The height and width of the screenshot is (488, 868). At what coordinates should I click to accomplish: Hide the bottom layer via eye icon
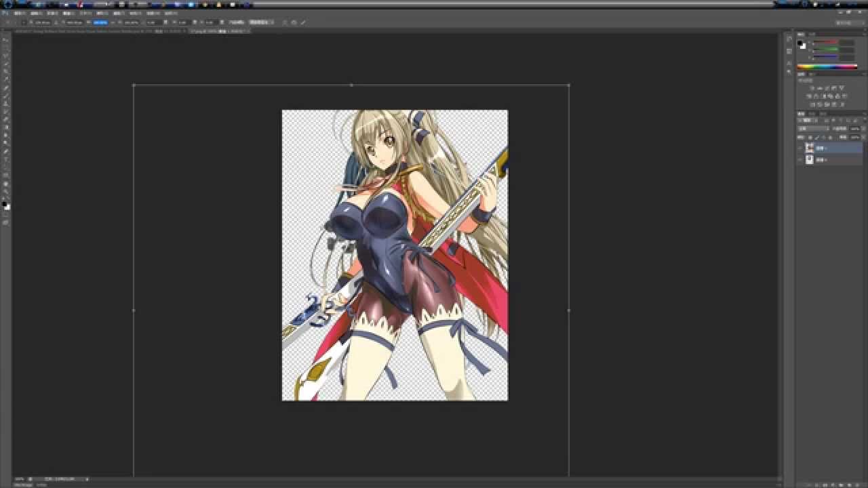coord(800,160)
